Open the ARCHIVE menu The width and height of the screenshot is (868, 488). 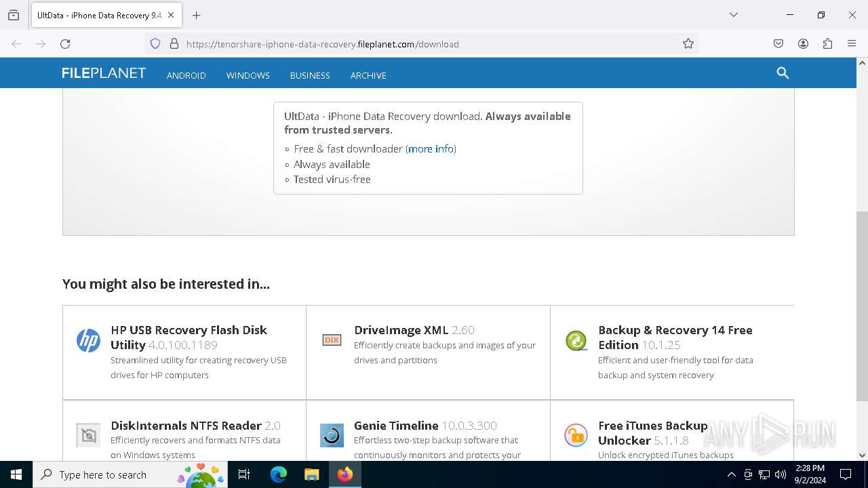368,75
